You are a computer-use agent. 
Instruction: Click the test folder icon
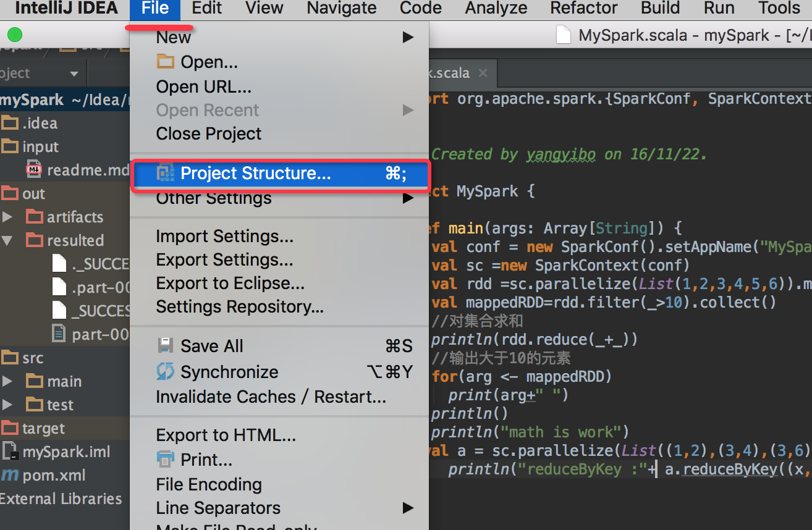click(x=35, y=405)
